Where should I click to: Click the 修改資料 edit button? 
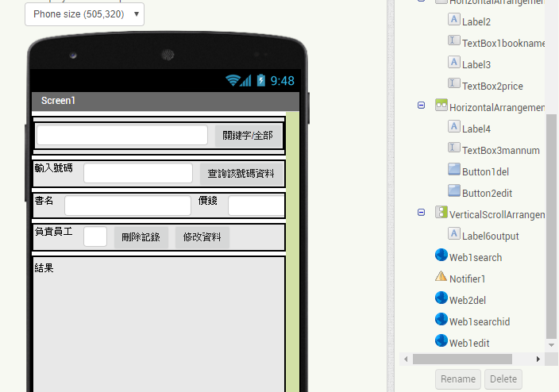tap(202, 237)
